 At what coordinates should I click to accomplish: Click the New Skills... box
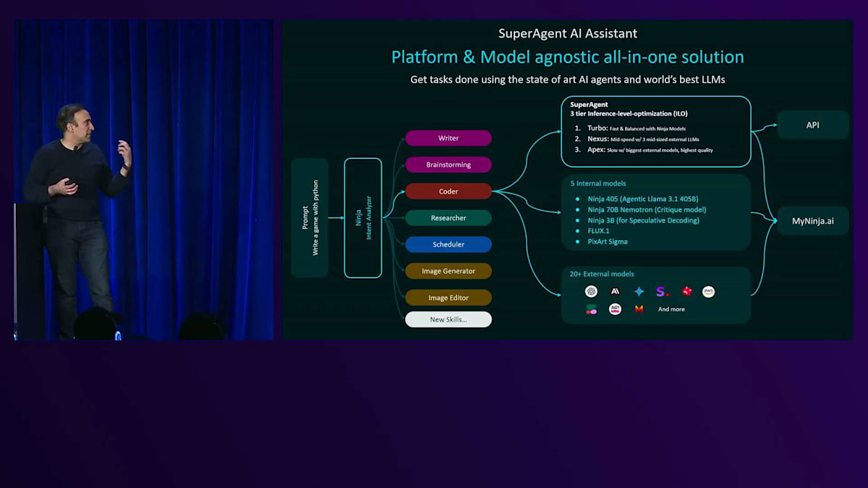(448, 320)
